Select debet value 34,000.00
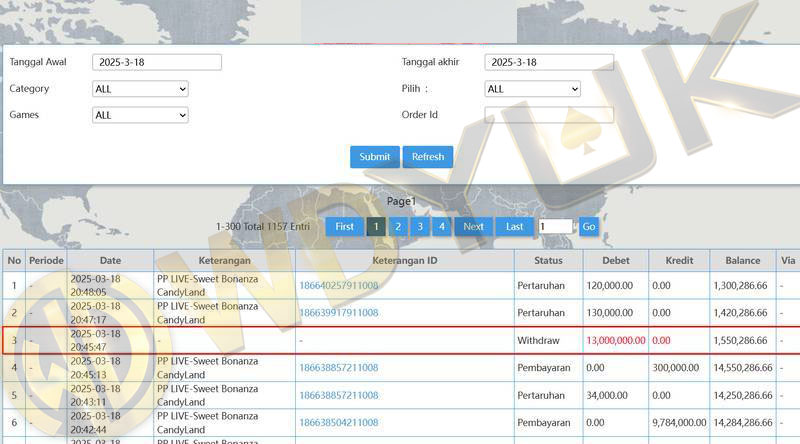Image resolution: width=800 pixels, height=444 pixels. coord(607,395)
